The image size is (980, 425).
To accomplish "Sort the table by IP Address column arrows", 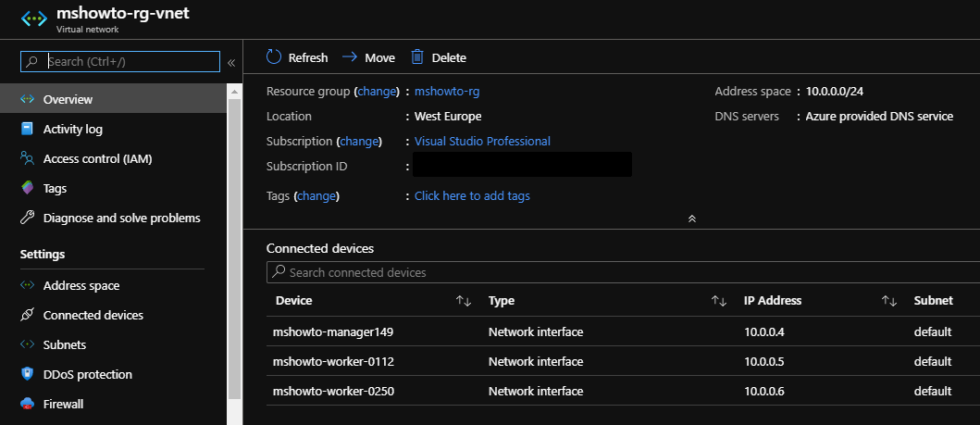I will pyautogui.click(x=888, y=301).
